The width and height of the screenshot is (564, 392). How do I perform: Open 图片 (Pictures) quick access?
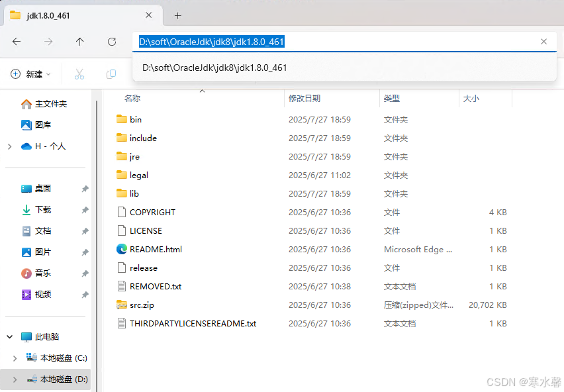pos(36,252)
